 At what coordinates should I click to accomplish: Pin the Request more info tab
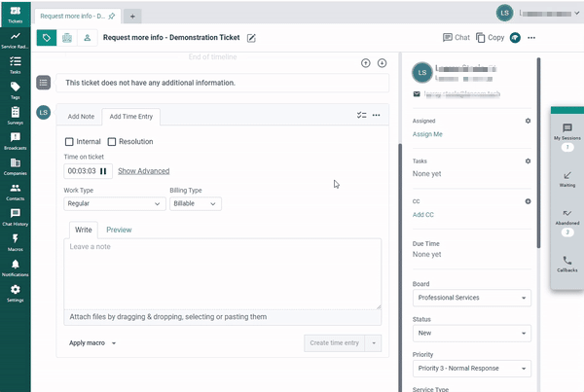coord(111,16)
